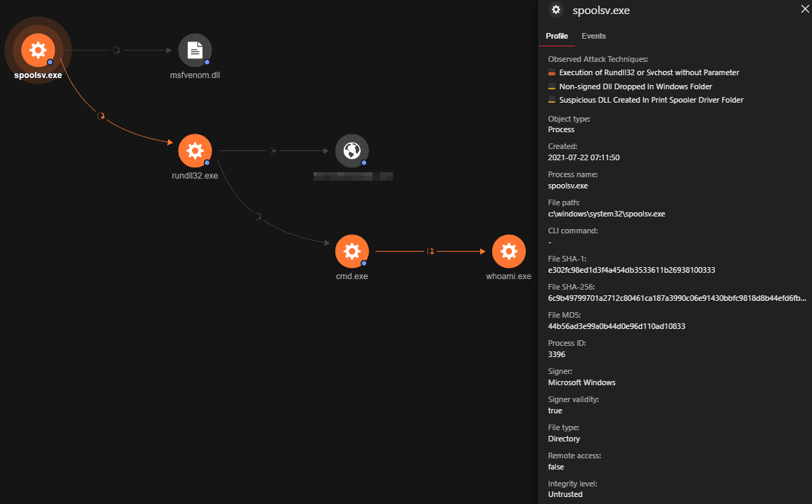
Task: Close the spoolsv.exe details panel
Action: [x=805, y=9]
